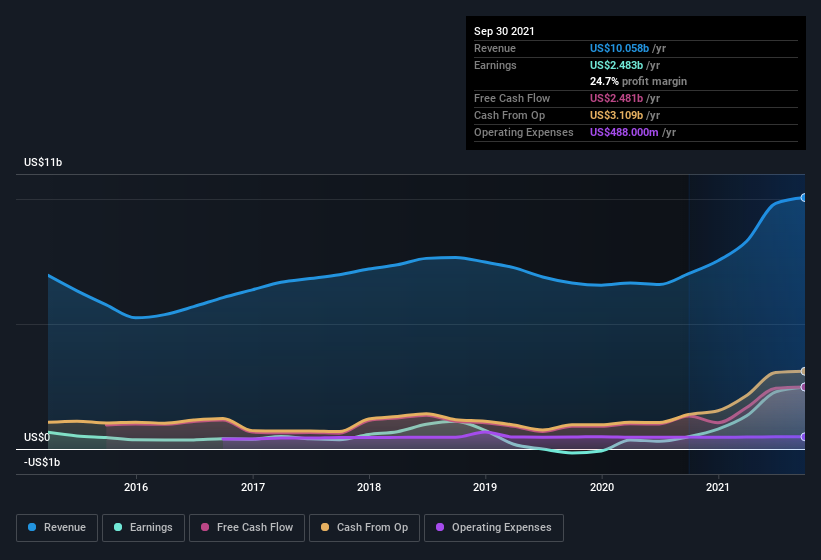
Task: Toggle the Earnings legend button
Action: click(143, 528)
